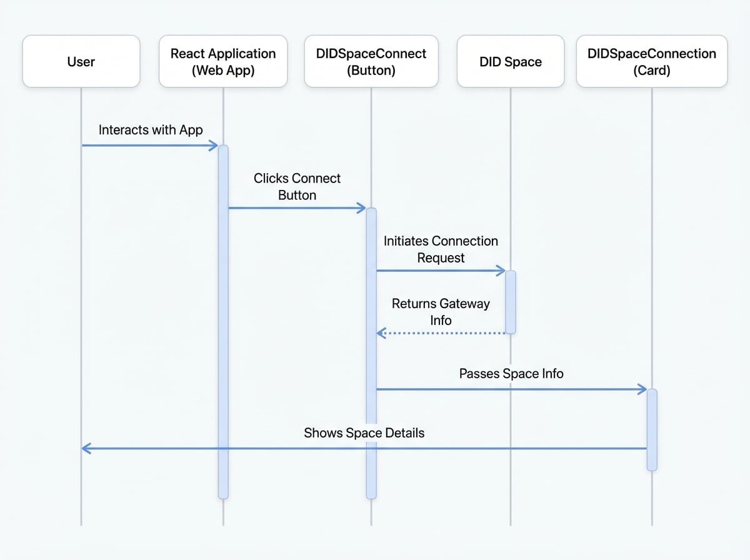Screen dimensions: 750x560
Task: Click the "Interacts with App" message label
Action: pyautogui.click(x=151, y=130)
